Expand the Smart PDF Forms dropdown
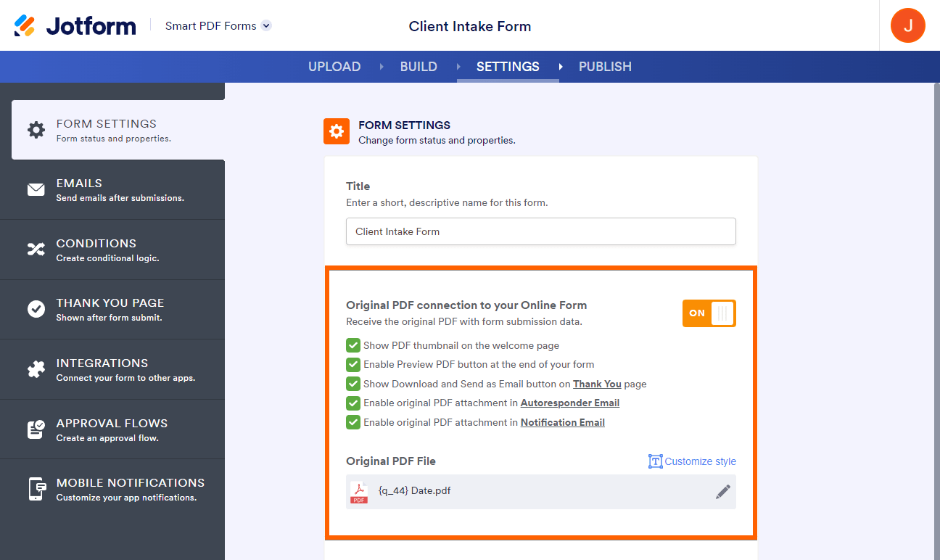 tap(266, 26)
